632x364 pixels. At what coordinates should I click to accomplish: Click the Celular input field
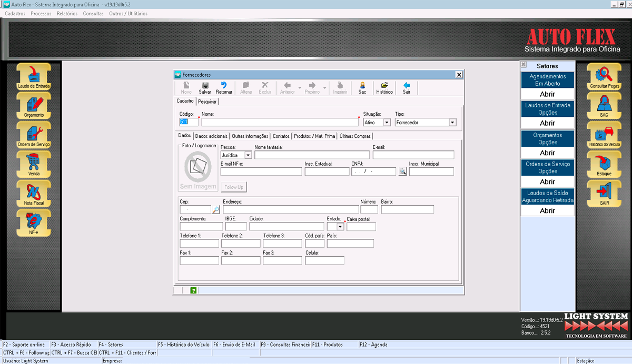pyautogui.click(x=324, y=260)
